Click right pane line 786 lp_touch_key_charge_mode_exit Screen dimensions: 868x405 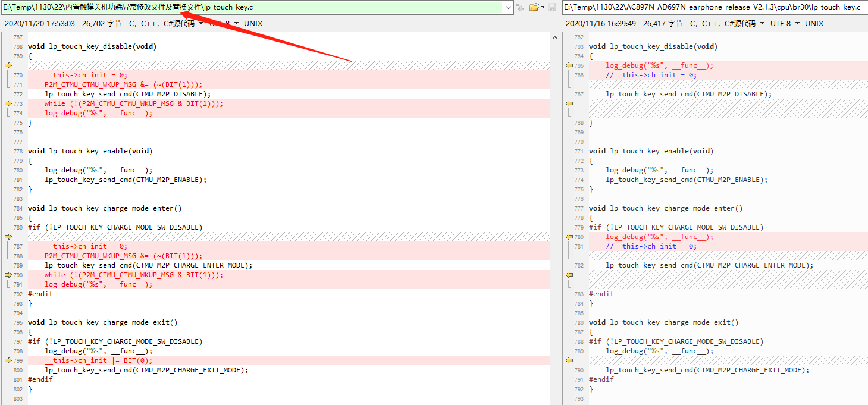pos(664,322)
